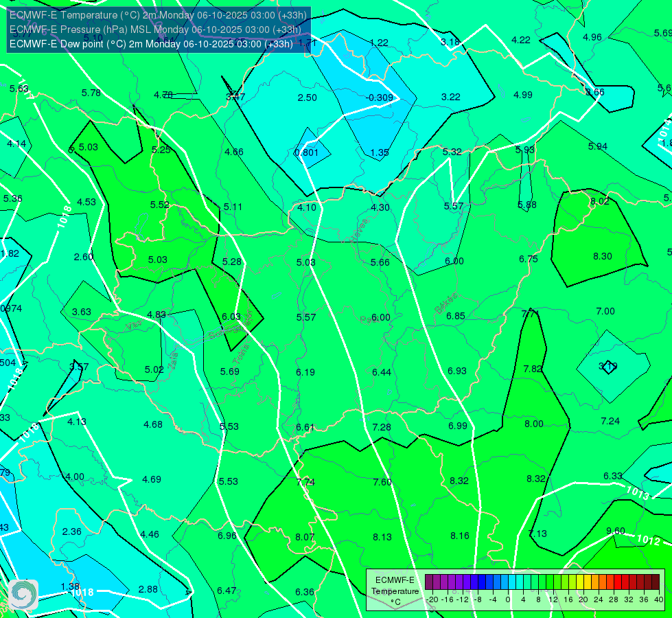Click the Tolna county label
The image size is (672, 618).
click(x=240, y=354)
